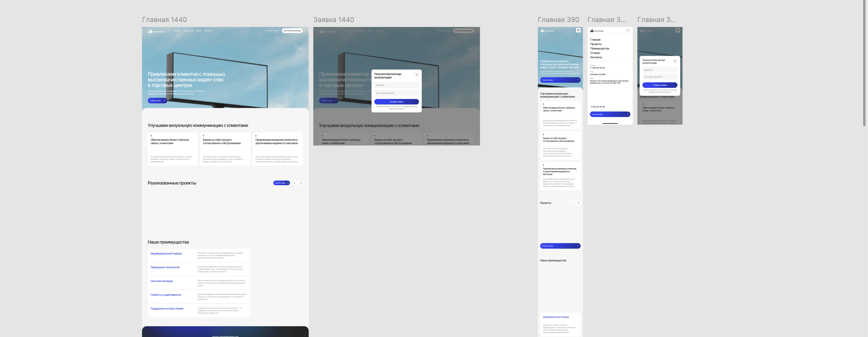Select the Главная 390 frame title

click(558, 20)
